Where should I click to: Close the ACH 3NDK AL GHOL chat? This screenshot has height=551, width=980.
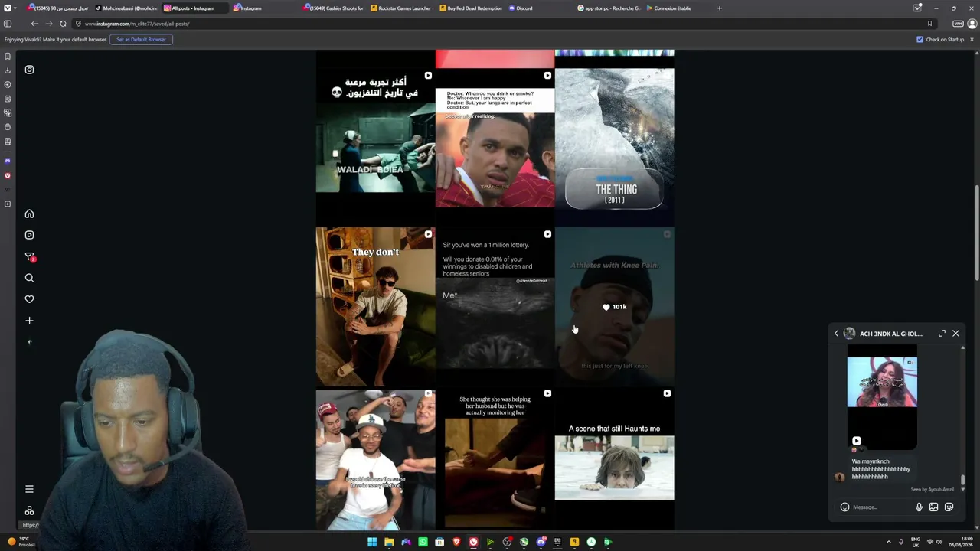coord(955,334)
